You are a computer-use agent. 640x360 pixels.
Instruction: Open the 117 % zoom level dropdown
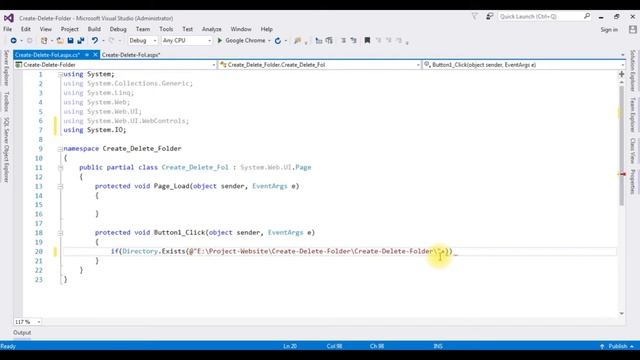[27, 322]
